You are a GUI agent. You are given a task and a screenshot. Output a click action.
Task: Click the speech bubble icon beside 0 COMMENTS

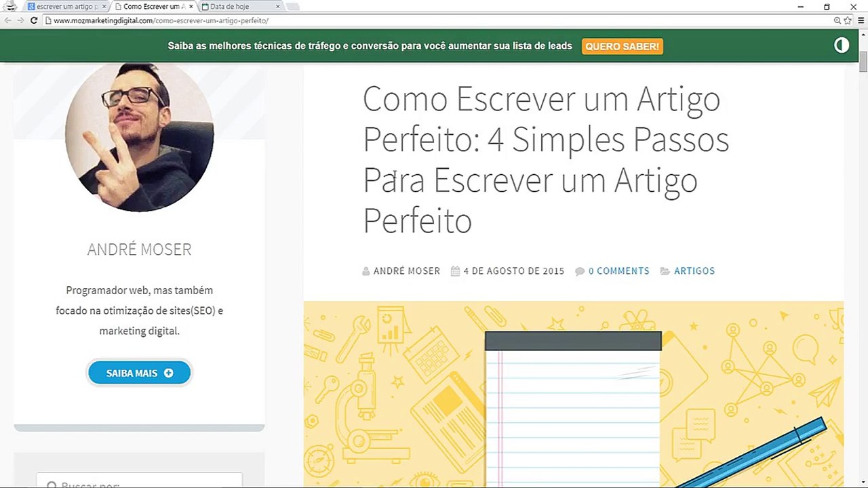(x=579, y=271)
